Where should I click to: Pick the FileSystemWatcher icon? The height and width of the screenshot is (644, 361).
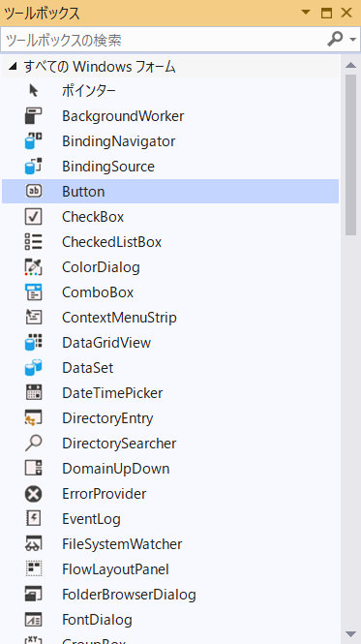pyautogui.click(x=33, y=544)
